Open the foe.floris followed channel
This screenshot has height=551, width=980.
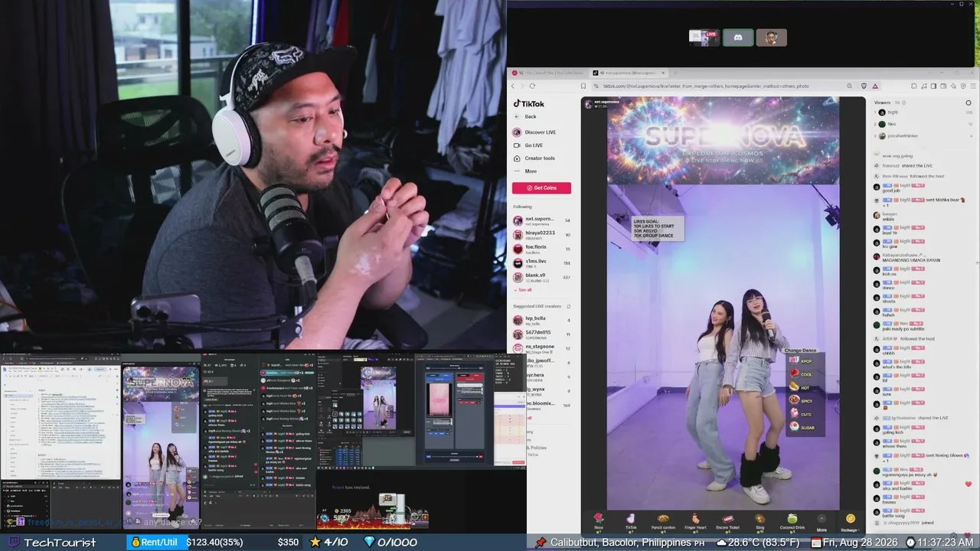point(541,248)
